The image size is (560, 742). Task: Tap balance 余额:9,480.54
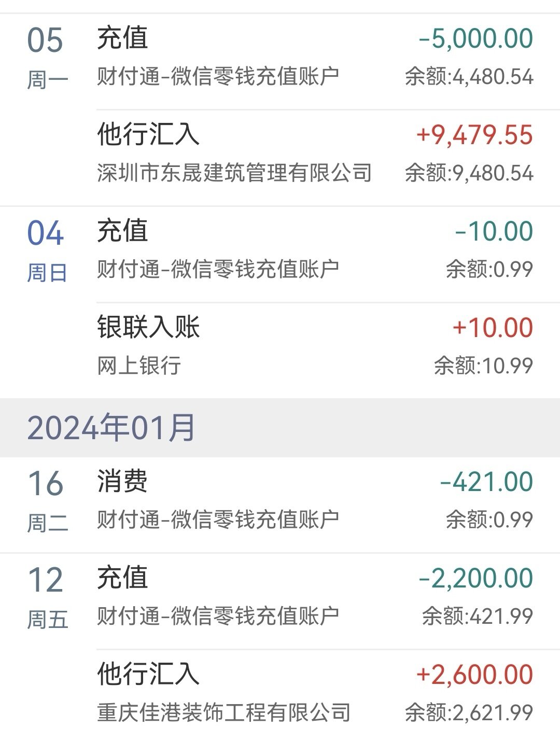[x=469, y=173]
